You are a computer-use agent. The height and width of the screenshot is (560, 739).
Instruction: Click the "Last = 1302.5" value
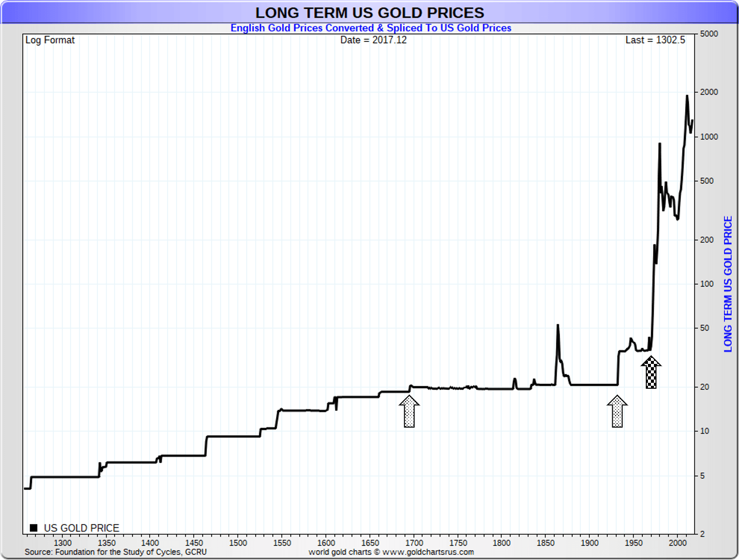point(655,40)
